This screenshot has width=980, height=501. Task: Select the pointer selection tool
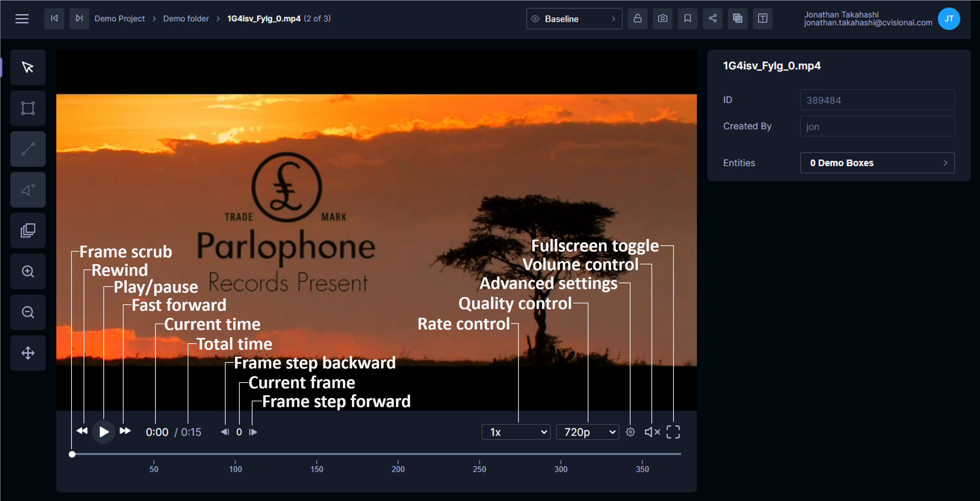(x=28, y=67)
